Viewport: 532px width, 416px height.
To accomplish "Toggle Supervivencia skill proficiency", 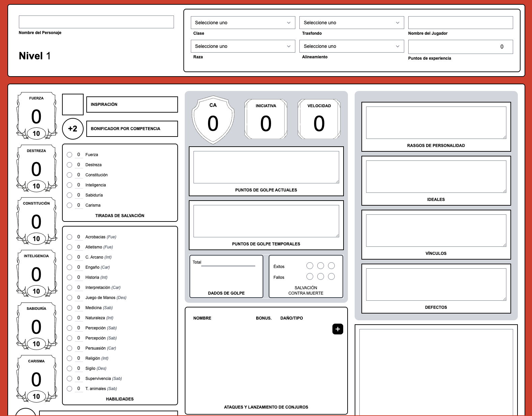I will coord(69,379).
